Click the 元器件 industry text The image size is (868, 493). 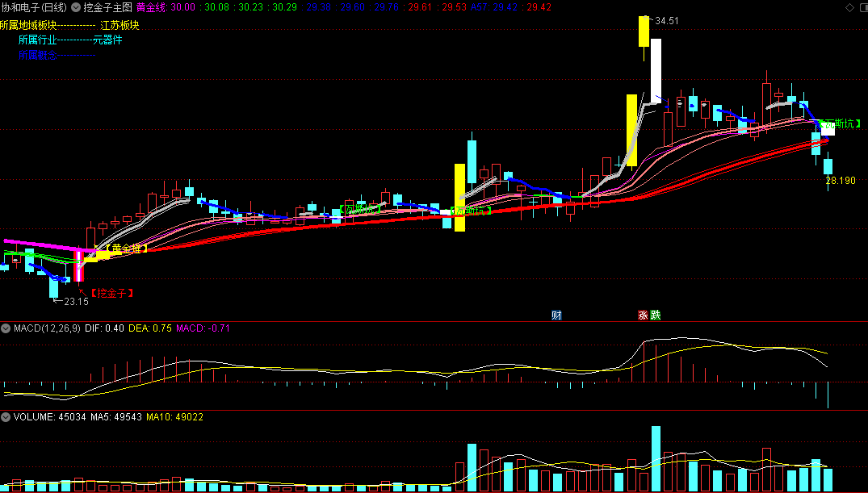click(x=107, y=40)
